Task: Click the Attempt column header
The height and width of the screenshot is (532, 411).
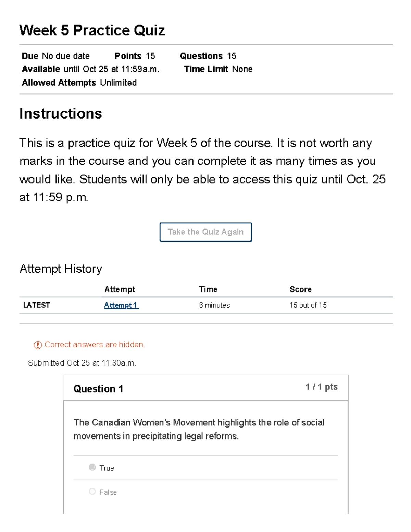Action: coord(120,289)
